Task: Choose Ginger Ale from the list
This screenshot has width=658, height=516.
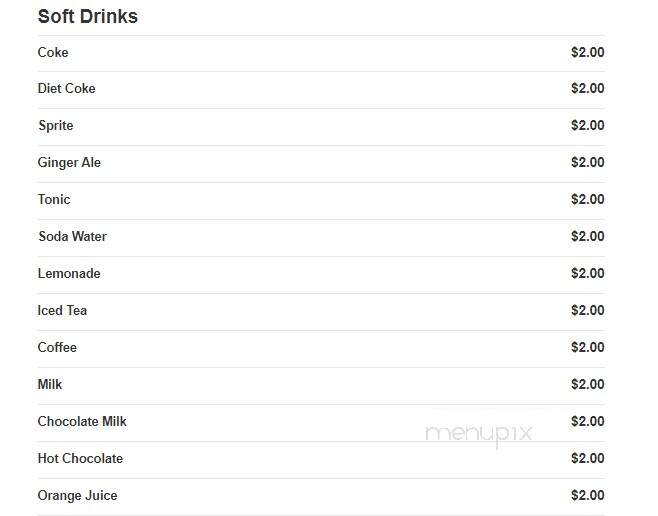Action: pos(69,163)
